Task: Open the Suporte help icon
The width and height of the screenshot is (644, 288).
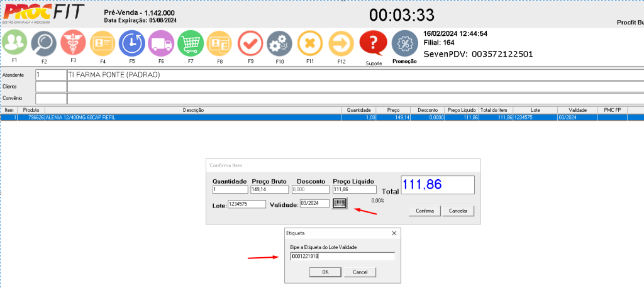Action: [x=373, y=43]
